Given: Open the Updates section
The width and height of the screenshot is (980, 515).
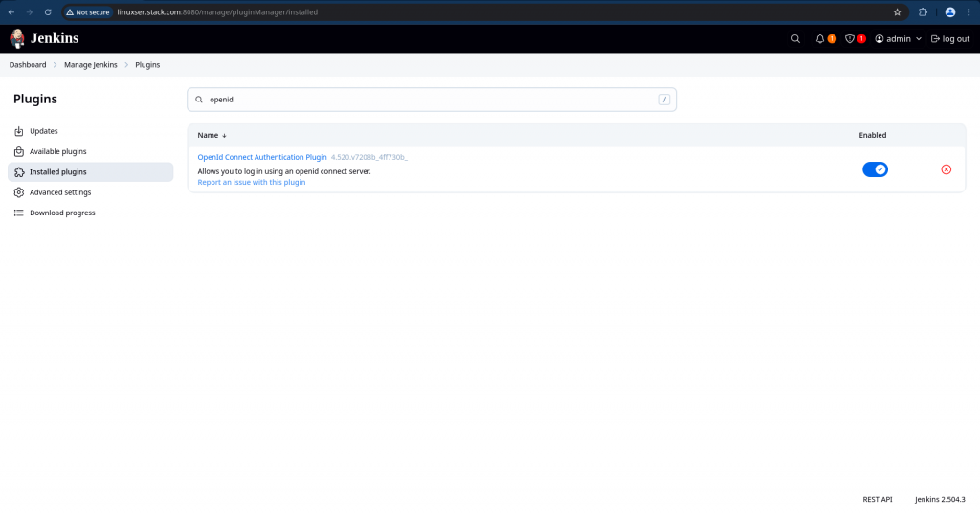Looking at the screenshot, I should coord(44,131).
